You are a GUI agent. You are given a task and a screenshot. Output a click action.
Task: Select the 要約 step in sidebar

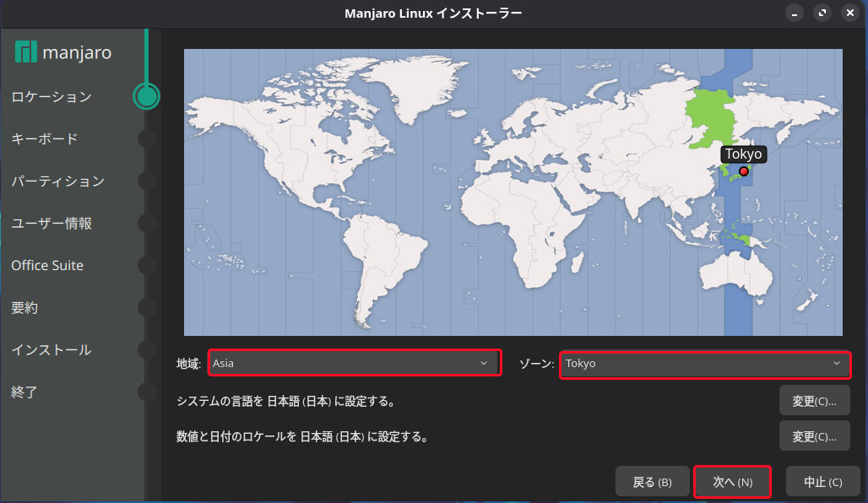(x=24, y=308)
